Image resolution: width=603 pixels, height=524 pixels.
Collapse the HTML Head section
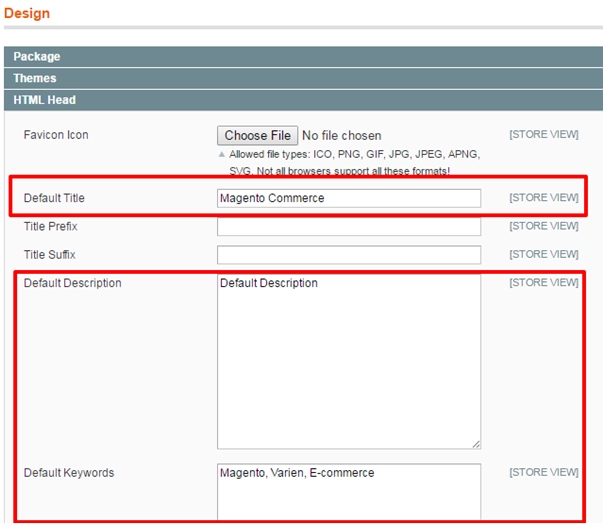point(303,100)
